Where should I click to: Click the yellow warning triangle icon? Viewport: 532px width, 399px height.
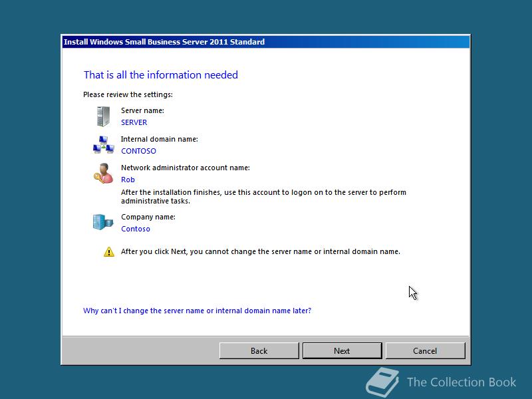[x=109, y=252]
